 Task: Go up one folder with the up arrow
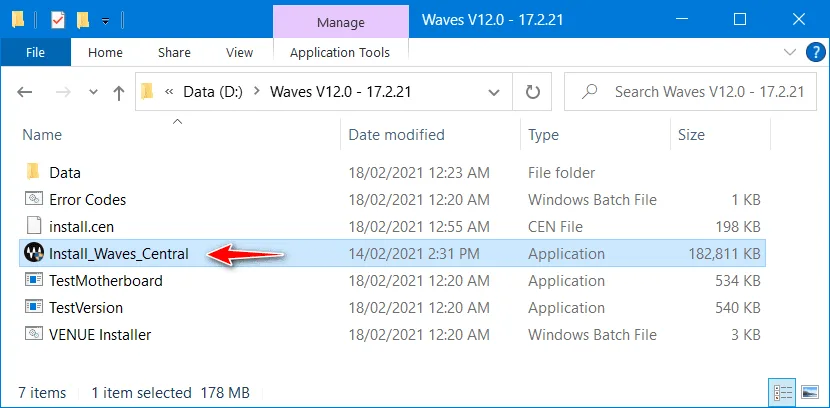click(x=119, y=93)
